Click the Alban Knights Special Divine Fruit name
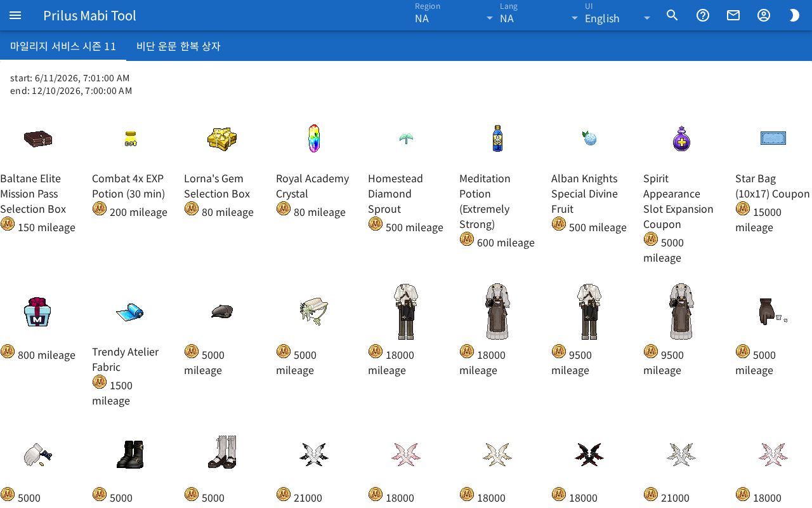Image resolution: width=812 pixels, height=508 pixels. tap(584, 194)
